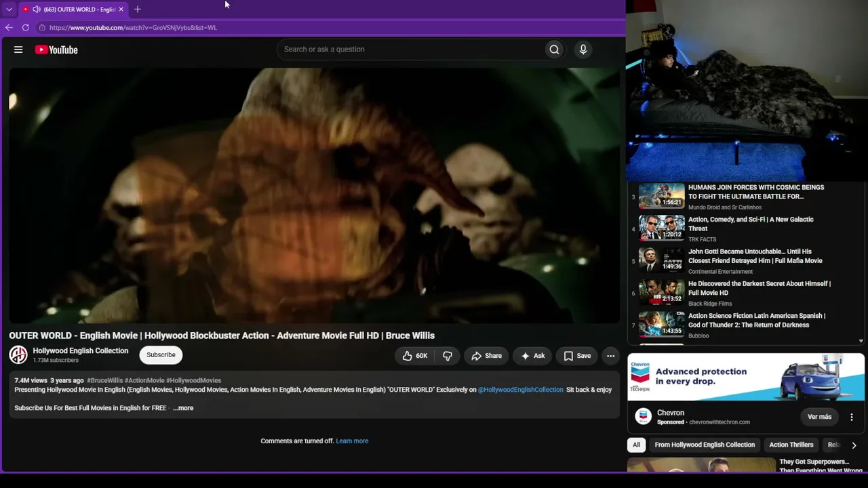Focus the YouTube search box

tap(410, 49)
